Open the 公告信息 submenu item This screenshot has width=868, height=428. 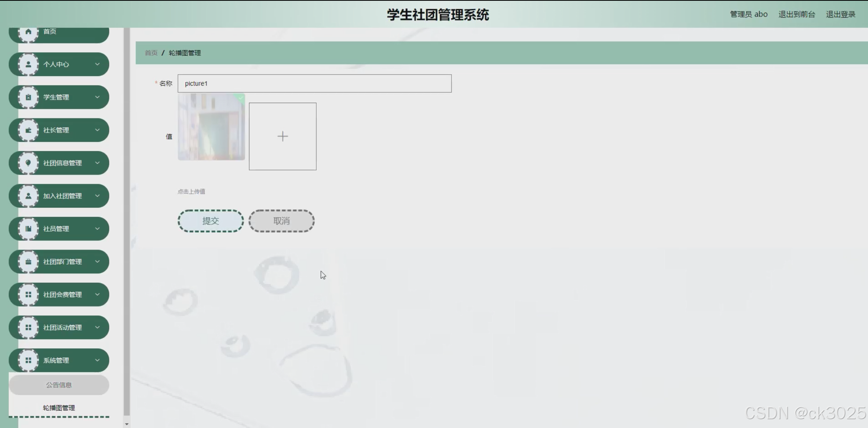(x=59, y=385)
